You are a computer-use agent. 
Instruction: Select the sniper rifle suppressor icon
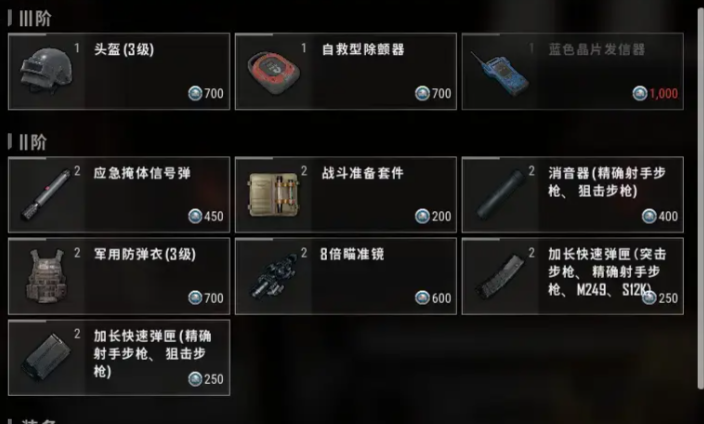click(x=500, y=194)
